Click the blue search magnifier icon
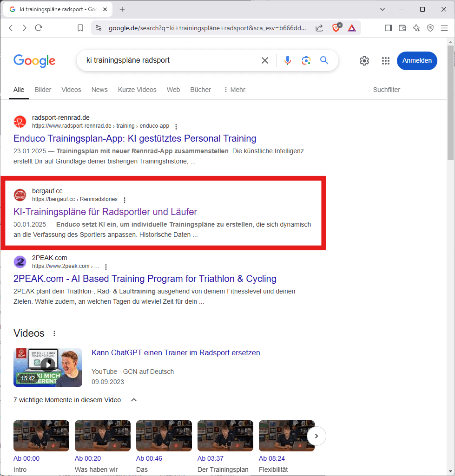455x476 pixels. pyautogui.click(x=324, y=60)
